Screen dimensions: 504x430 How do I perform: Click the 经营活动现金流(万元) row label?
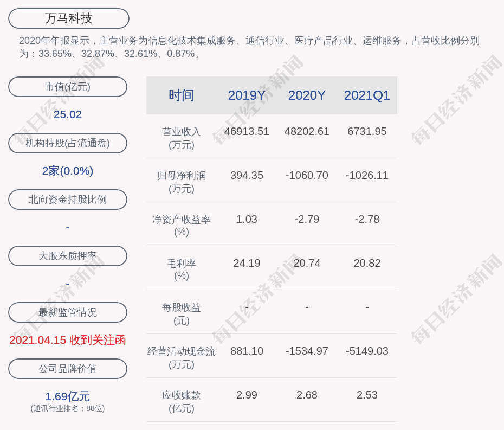(x=182, y=358)
